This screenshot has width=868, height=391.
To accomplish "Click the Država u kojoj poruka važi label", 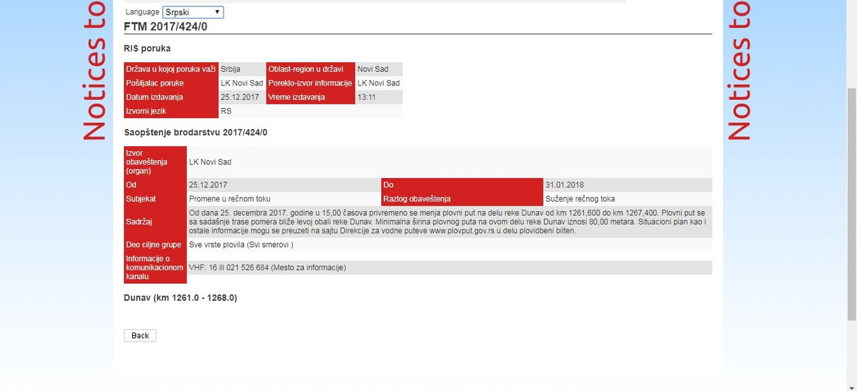I will pos(171,69).
